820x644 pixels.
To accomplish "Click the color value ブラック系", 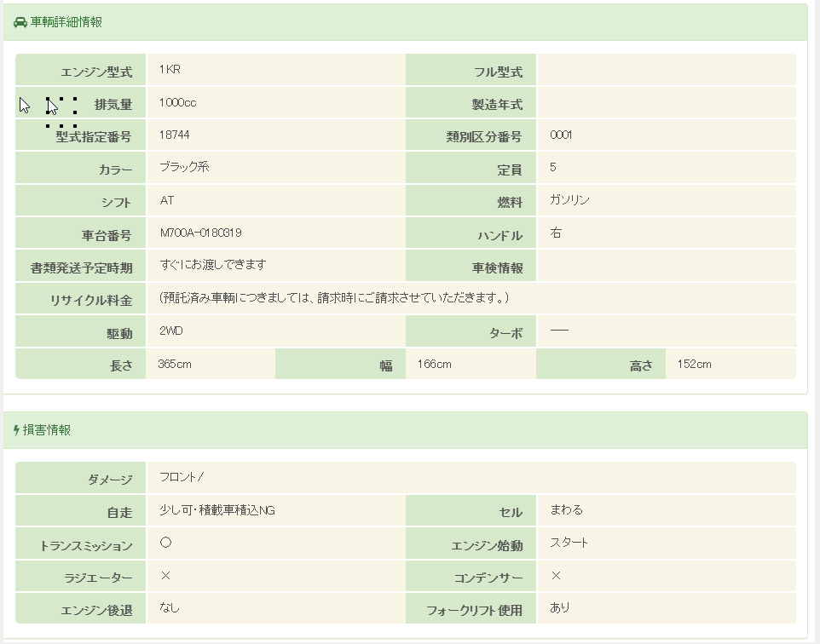I will tap(184, 168).
